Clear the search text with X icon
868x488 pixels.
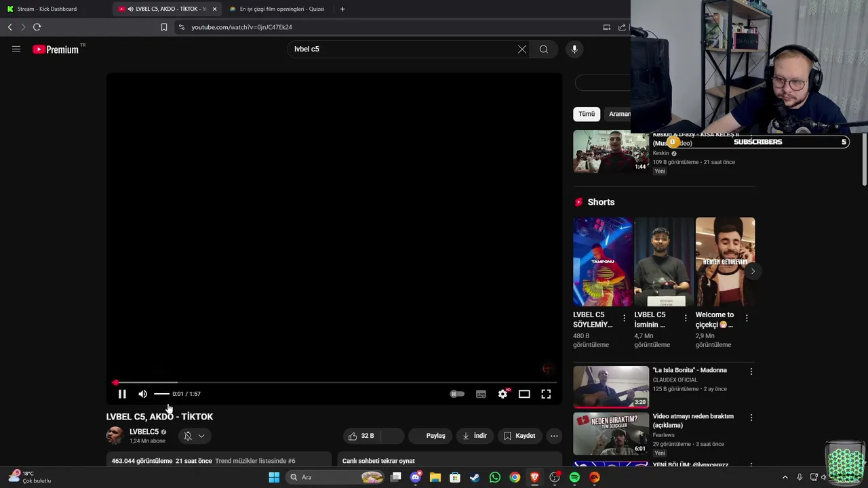(x=522, y=49)
